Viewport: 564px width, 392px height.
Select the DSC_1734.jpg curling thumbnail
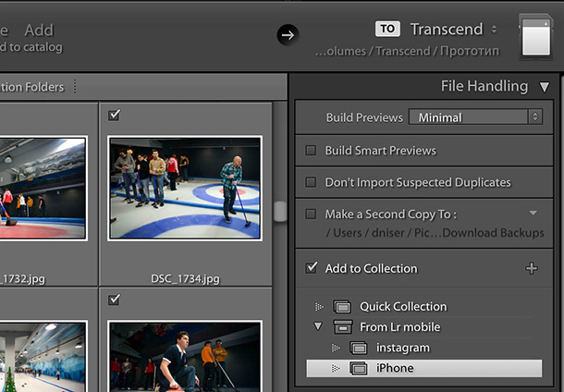click(x=185, y=188)
